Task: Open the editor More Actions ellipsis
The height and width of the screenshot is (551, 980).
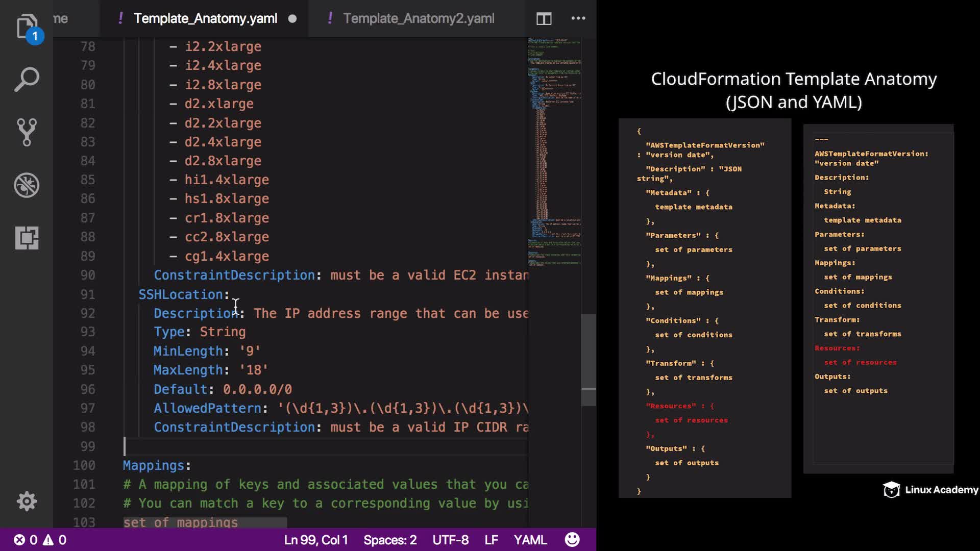Action: 578,18
